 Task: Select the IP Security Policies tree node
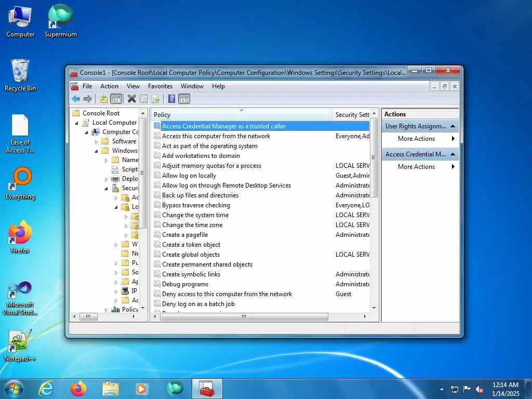coord(135,291)
